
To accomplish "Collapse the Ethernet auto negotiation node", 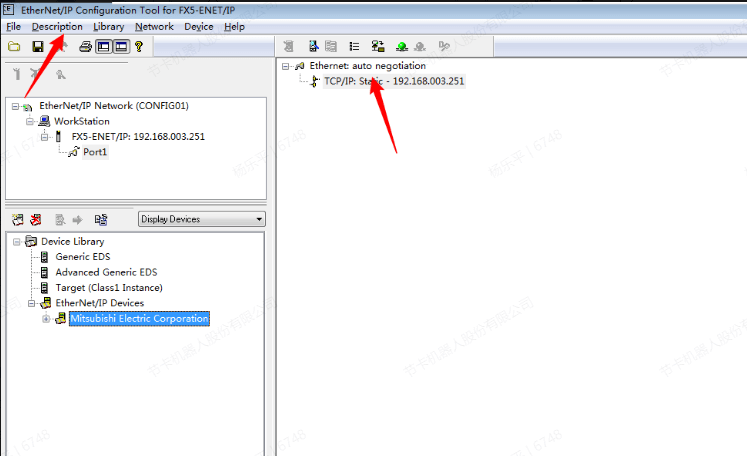I will (x=286, y=66).
